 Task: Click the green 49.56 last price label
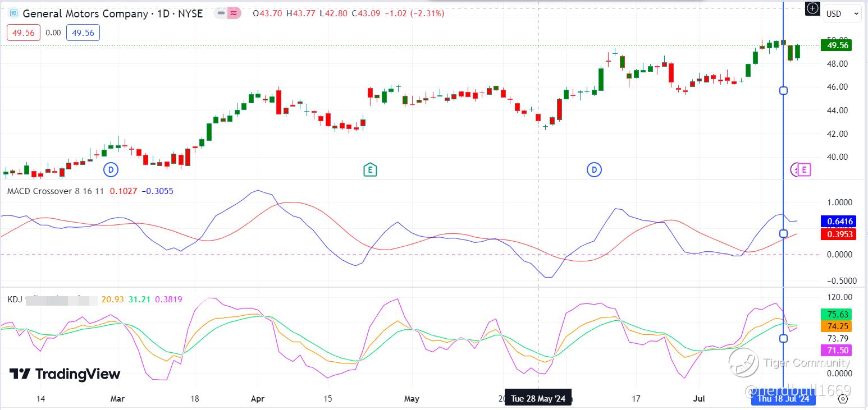[835, 45]
